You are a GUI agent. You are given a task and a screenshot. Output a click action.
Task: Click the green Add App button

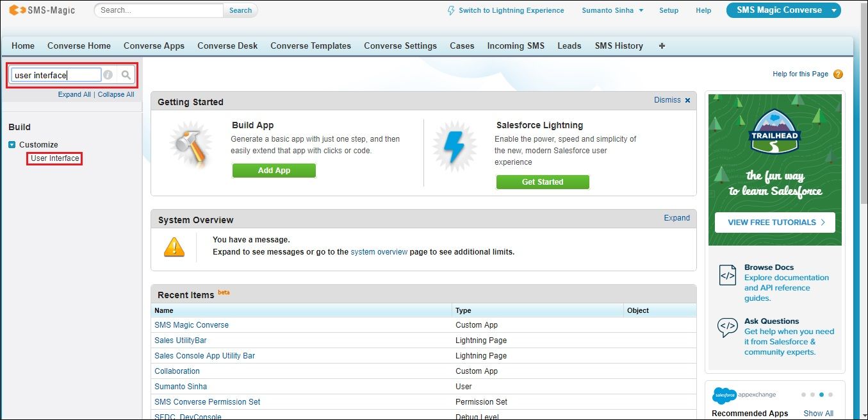274,171
